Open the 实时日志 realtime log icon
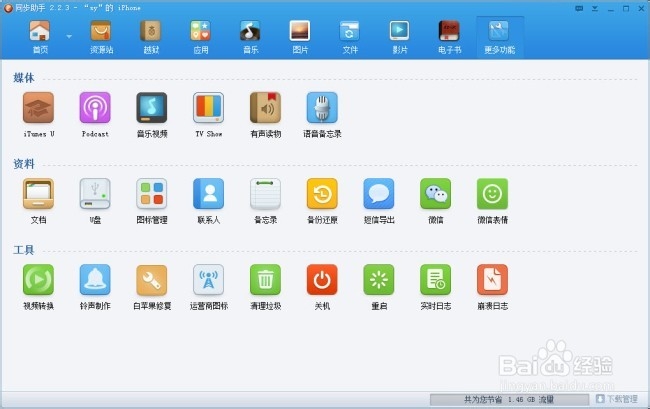This screenshot has width=650, height=409. point(436,280)
